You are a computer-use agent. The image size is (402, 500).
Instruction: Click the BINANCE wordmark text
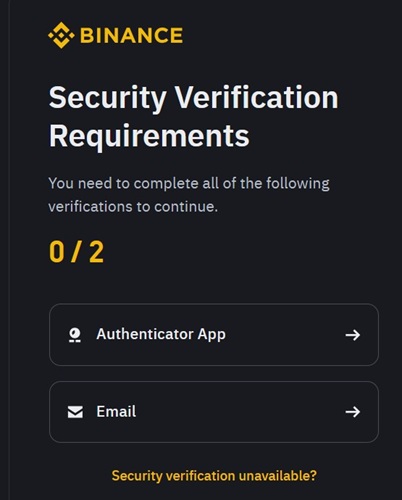(132, 35)
